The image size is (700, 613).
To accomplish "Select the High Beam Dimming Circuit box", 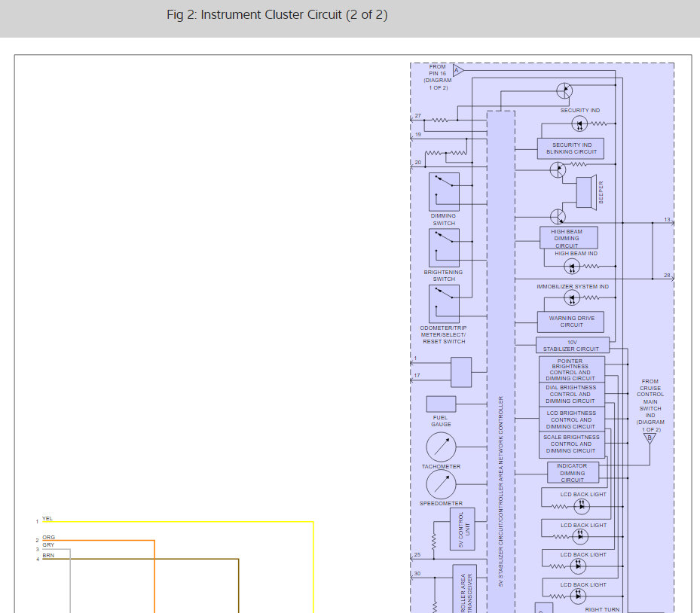I will coord(569,238).
